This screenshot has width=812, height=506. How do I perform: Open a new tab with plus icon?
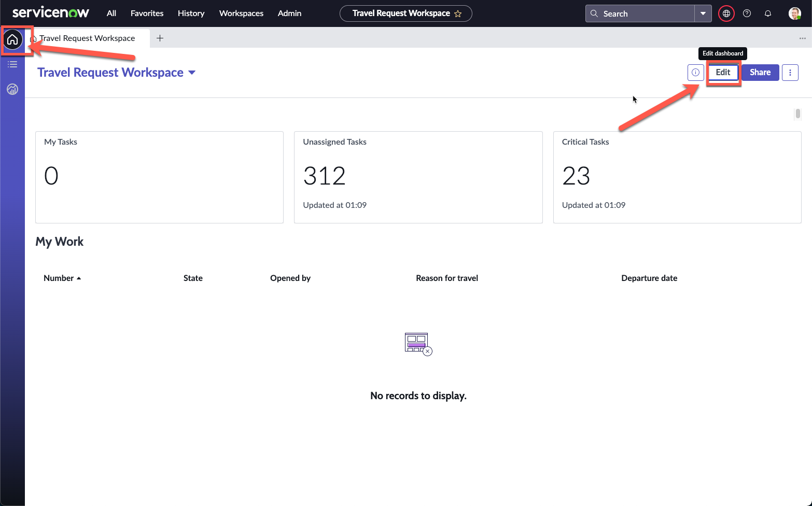pyautogui.click(x=160, y=38)
